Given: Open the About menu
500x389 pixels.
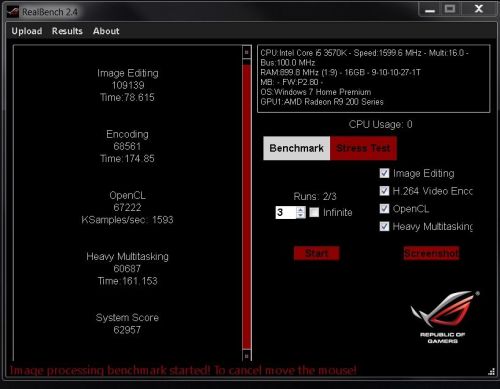Looking at the screenshot, I should pos(106,31).
